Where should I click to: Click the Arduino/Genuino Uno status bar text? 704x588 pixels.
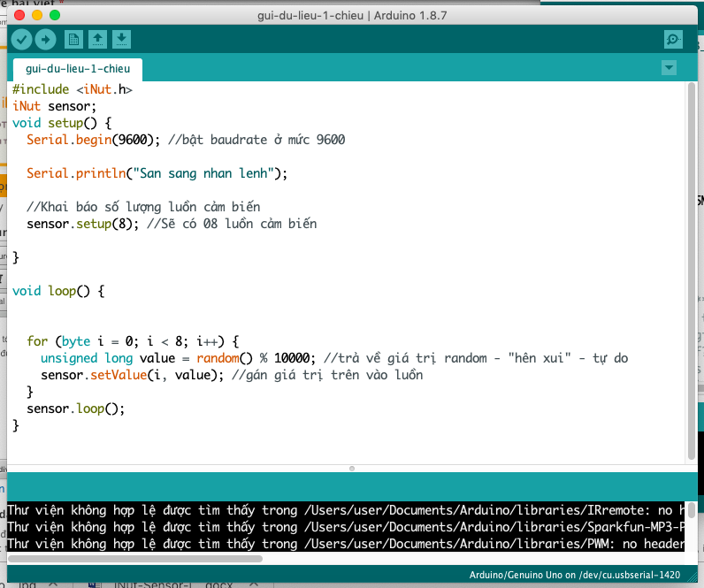coord(574,575)
